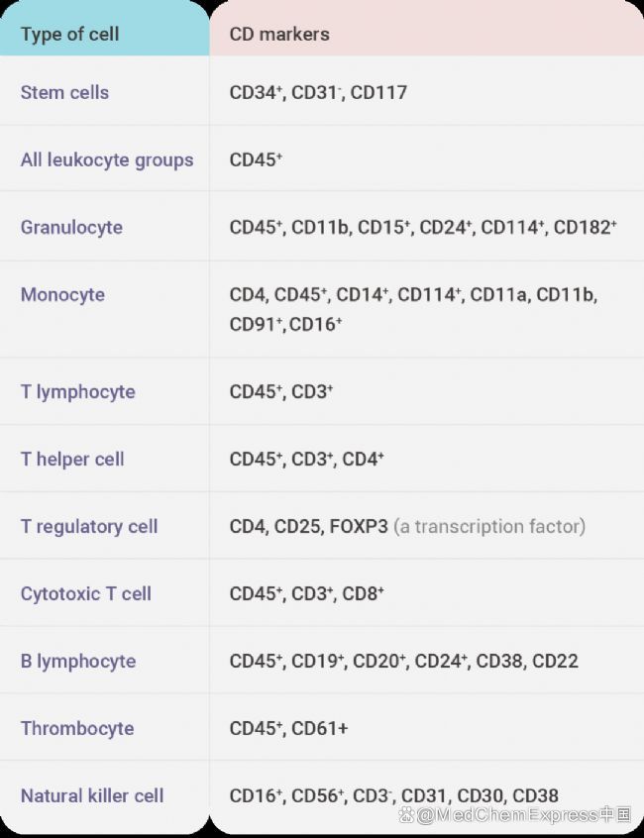Select the 'Type of cell' column header

[70, 35]
